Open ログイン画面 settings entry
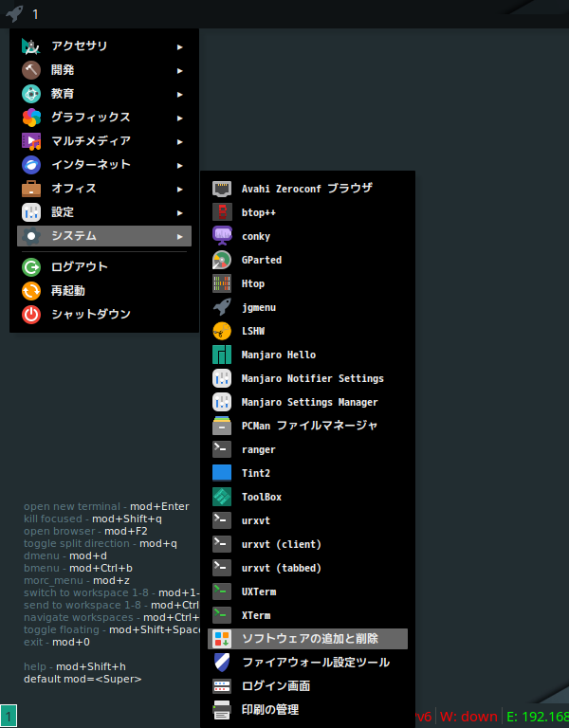Image resolution: width=569 pixels, height=728 pixels. pyautogui.click(x=307, y=686)
